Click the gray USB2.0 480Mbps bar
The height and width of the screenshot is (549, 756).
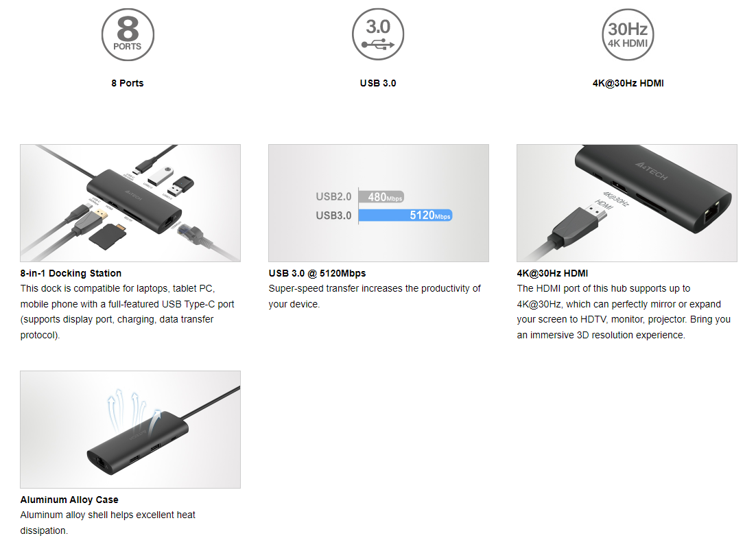click(x=381, y=197)
